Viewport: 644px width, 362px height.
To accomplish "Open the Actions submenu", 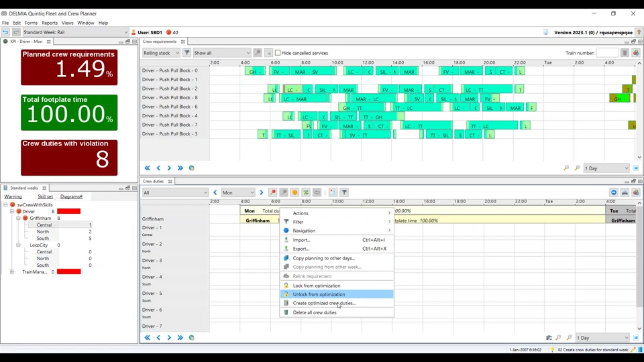I will [337, 213].
